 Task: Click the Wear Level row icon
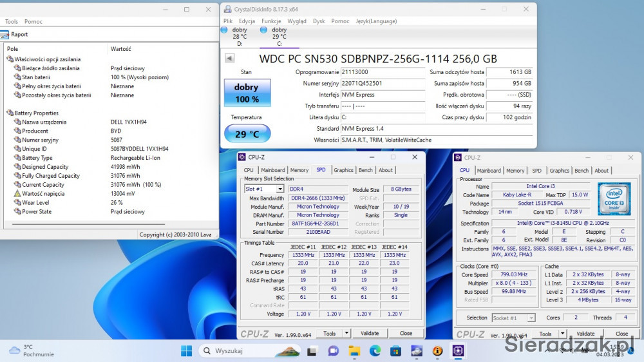(17, 202)
